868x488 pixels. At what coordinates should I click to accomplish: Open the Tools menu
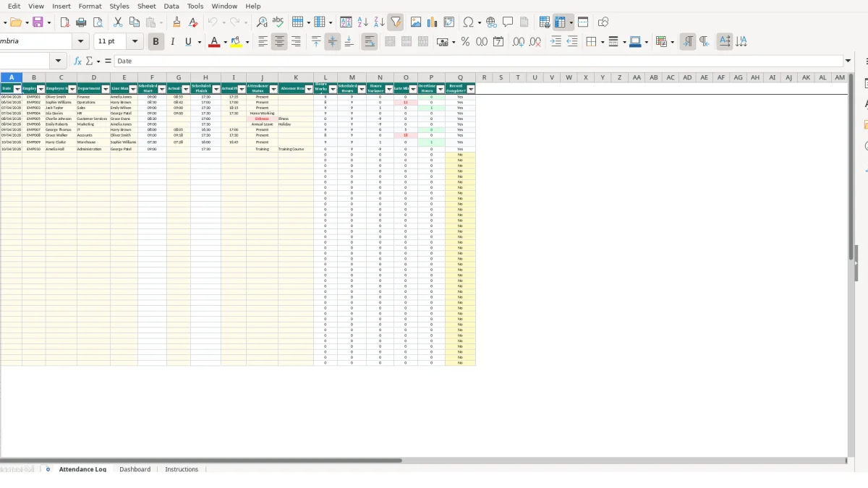click(195, 6)
